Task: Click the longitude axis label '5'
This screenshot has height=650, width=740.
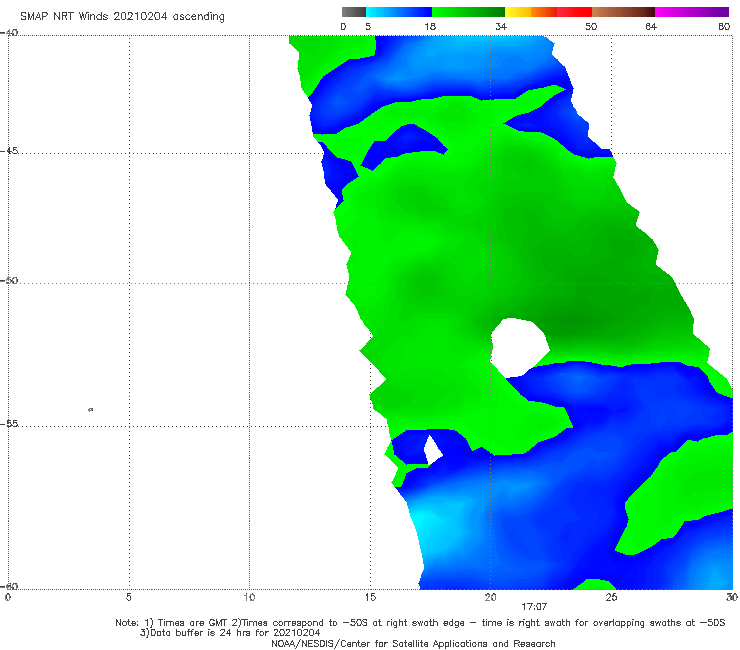Action: (129, 598)
